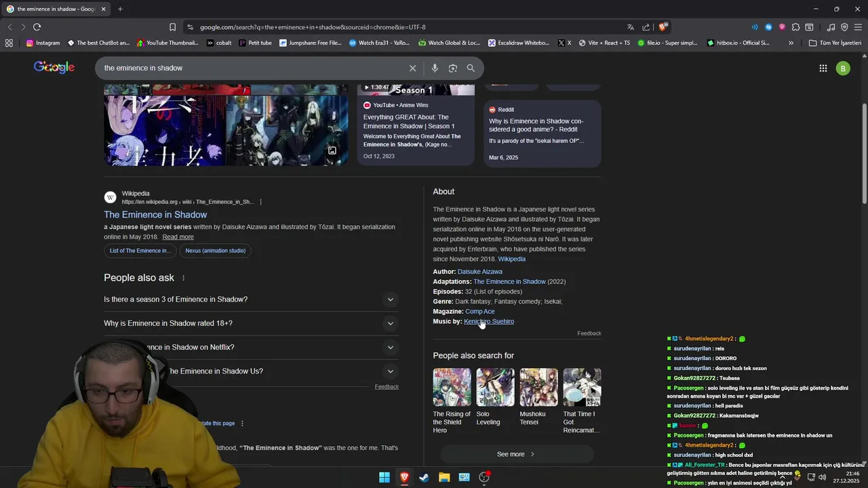Open the sidebar search panel icon
Viewport: 868px width, 488px height.
809,27
